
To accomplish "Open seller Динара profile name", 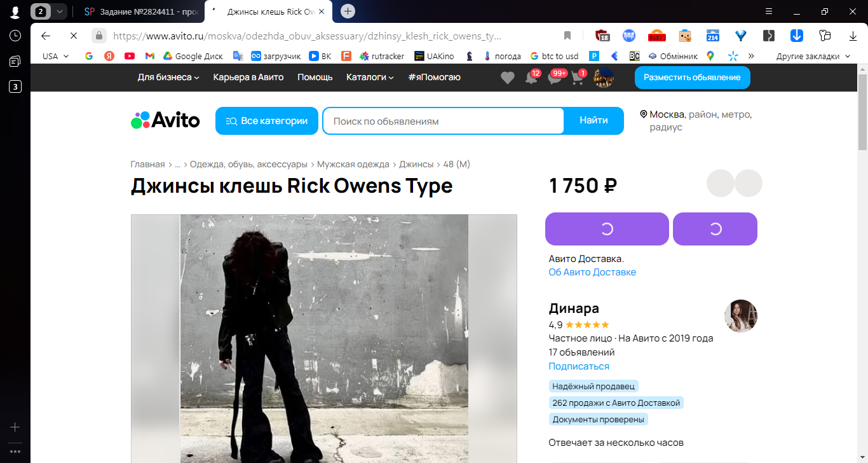I will coord(574,308).
